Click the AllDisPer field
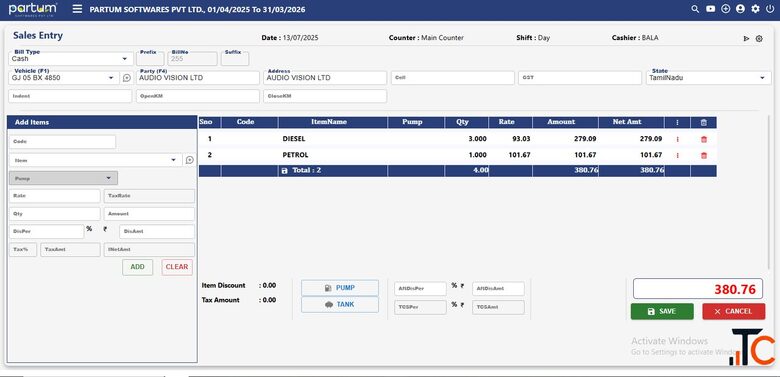Screen dimensions: 780x377 [421, 289]
